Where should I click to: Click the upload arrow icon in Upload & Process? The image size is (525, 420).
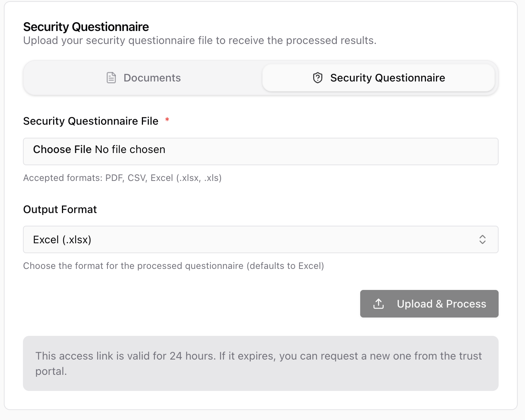[378, 303]
